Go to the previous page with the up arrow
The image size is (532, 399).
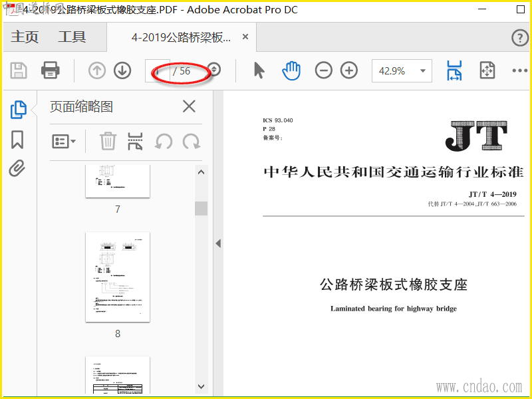tap(97, 70)
